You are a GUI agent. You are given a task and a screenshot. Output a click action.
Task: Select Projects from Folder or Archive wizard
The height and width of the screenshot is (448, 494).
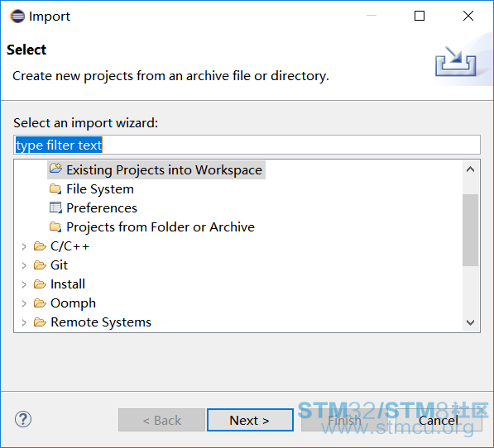161,226
